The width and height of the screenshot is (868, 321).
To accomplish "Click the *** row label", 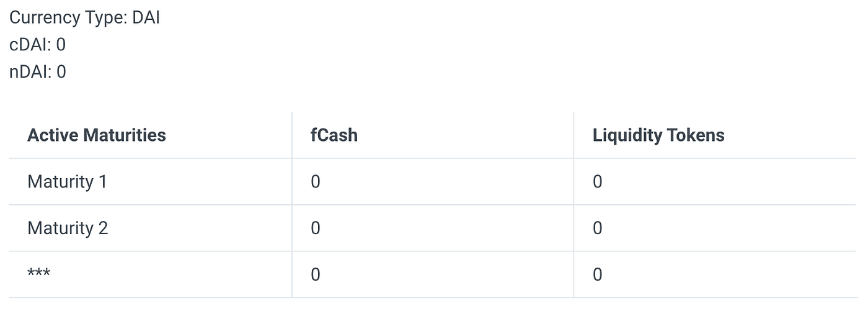I will click(x=38, y=273).
